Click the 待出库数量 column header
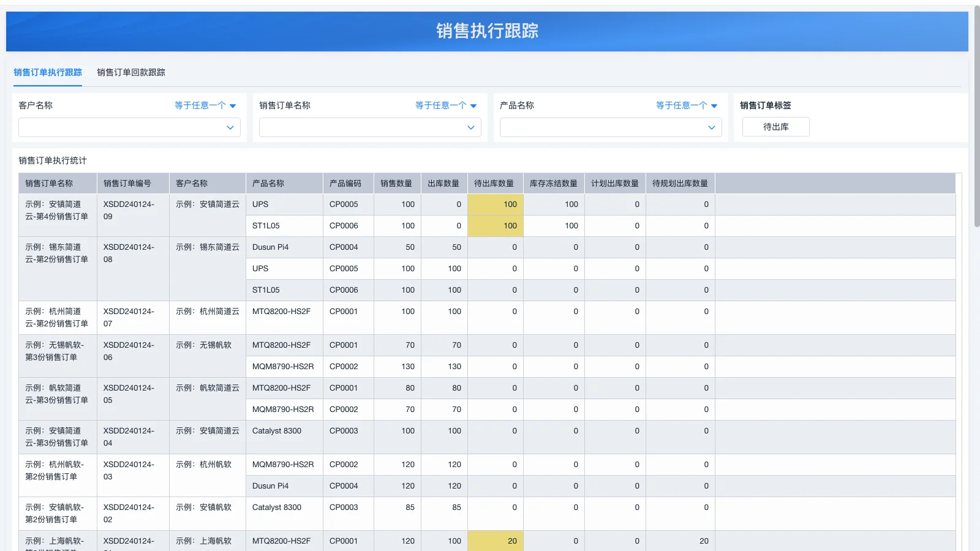The height and width of the screenshot is (551, 980). click(x=495, y=182)
